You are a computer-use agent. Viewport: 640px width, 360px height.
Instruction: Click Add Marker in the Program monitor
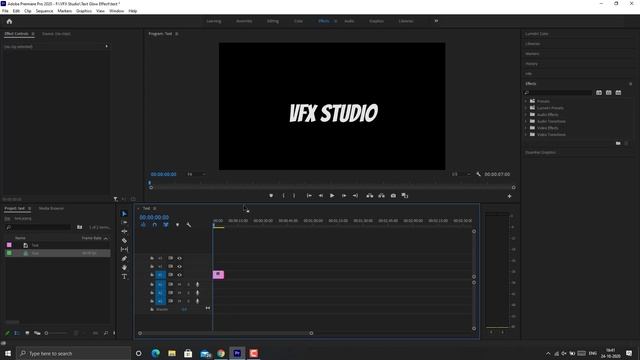(271, 196)
